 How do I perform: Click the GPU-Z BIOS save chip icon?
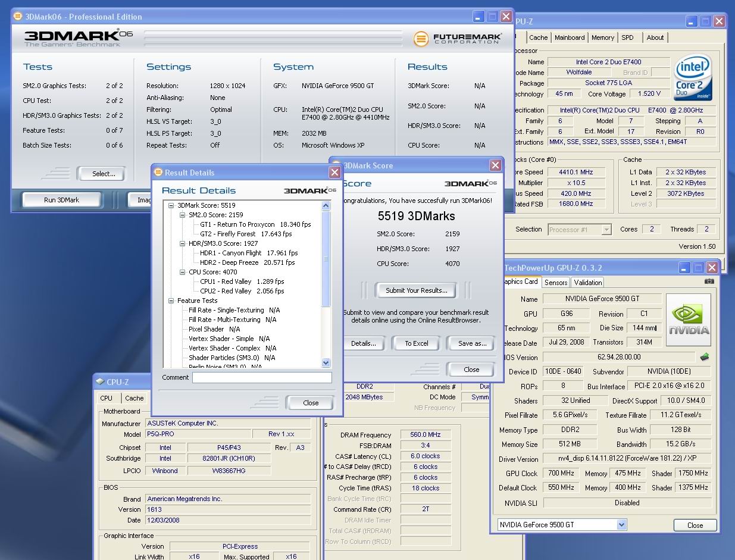pyautogui.click(x=705, y=357)
